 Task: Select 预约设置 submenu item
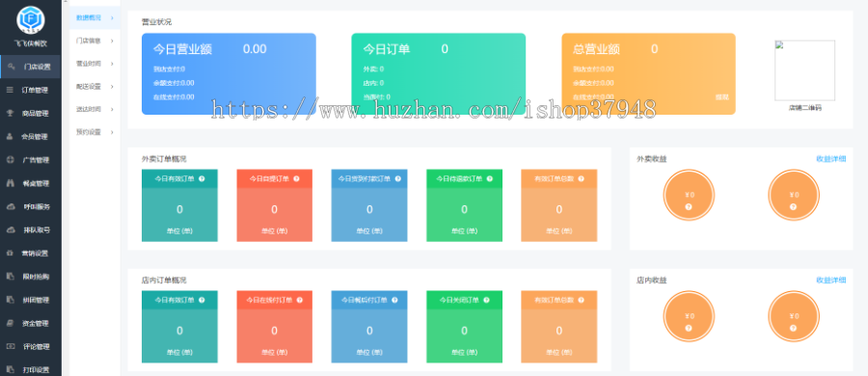pyautogui.click(x=95, y=132)
